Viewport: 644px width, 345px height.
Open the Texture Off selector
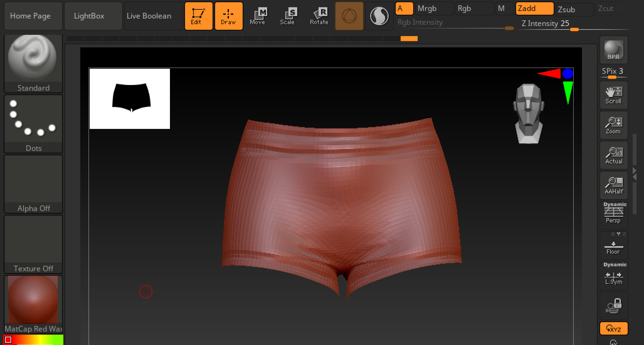(33, 244)
